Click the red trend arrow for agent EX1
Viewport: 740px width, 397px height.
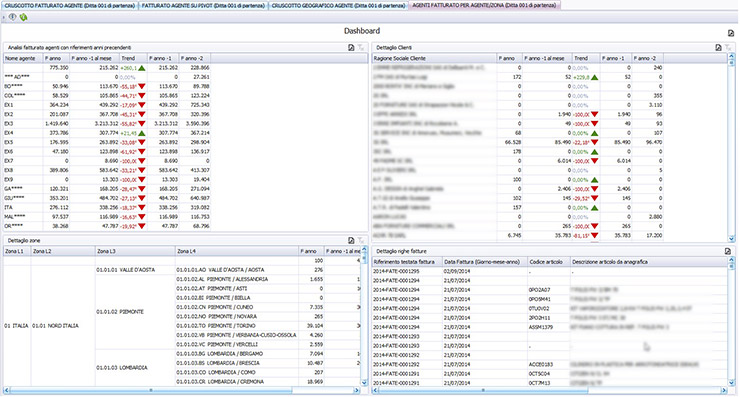point(142,105)
